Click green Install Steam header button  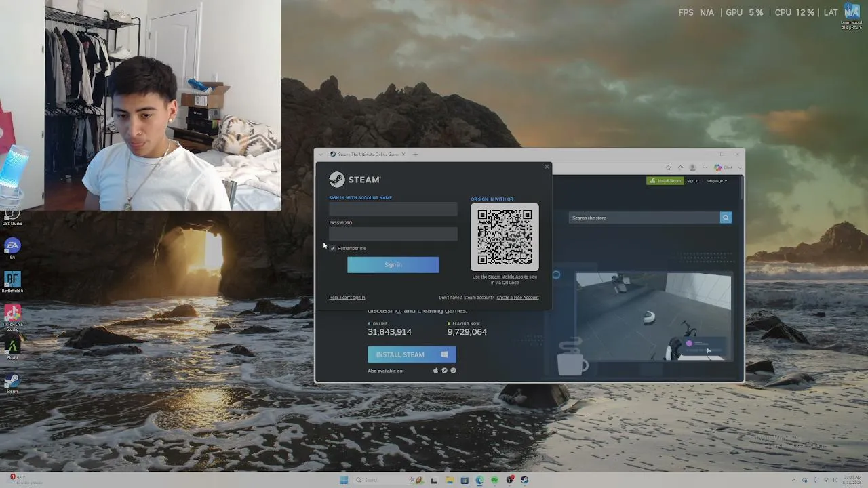click(665, 181)
